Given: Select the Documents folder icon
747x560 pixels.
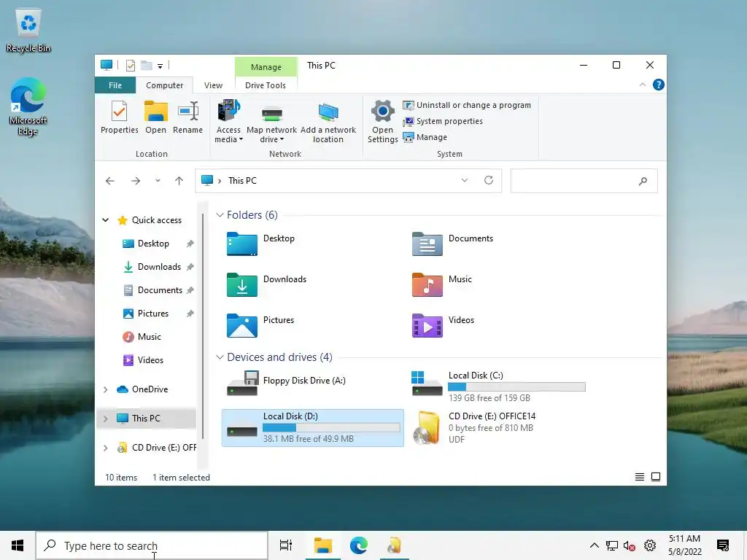Looking at the screenshot, I should point(427,244).
